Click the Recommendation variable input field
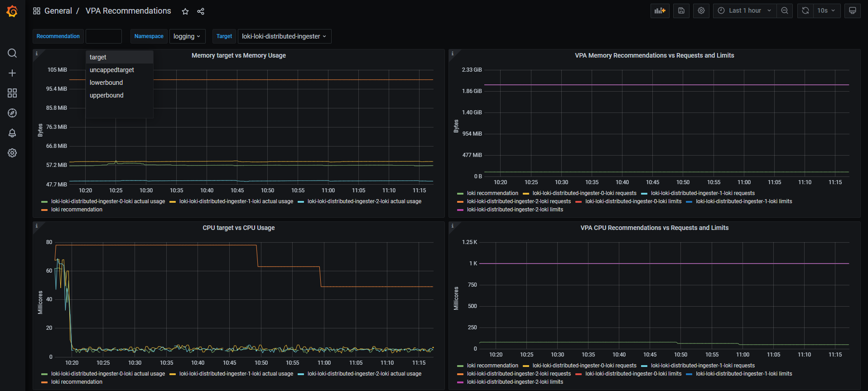The height and width of the screenshot is (391, 868). coord(104,36)
